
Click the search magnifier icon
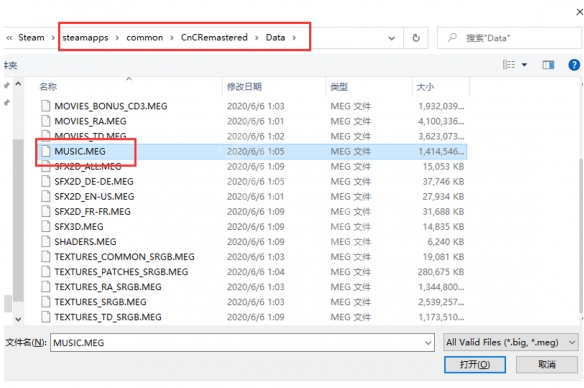point(452,37)
